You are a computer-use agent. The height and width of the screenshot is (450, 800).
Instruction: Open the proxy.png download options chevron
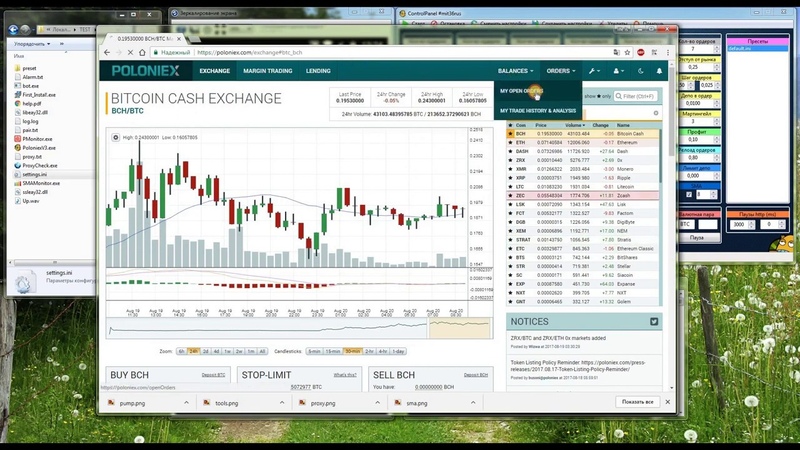pyautogui.click(x=377, y=403)
